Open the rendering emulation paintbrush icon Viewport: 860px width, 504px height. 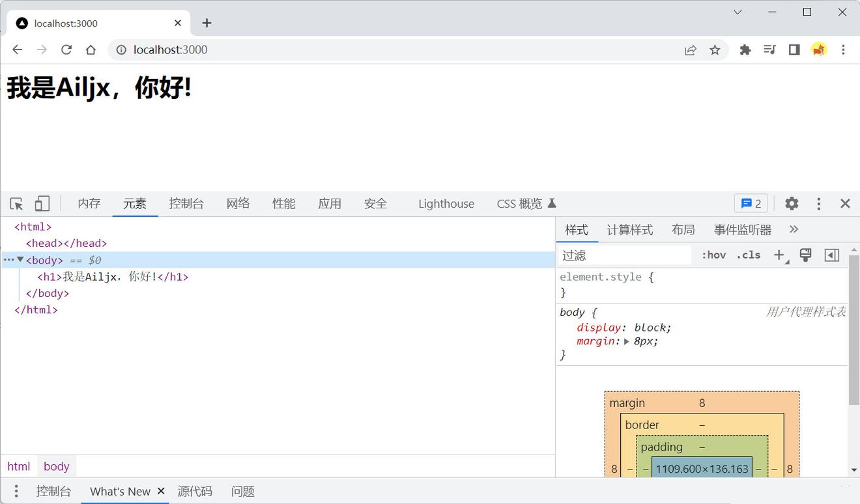click(805, 255)
